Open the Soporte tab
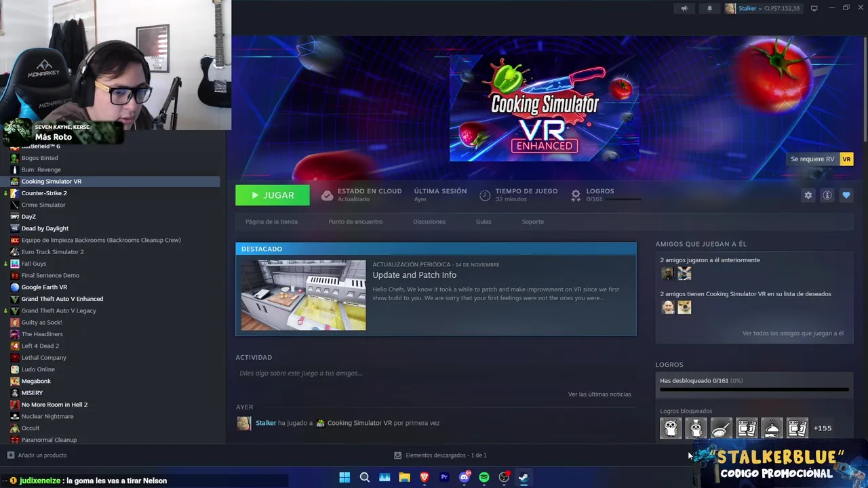The height and width of the screenshot is (488, 868). click(x=533, y=222)
